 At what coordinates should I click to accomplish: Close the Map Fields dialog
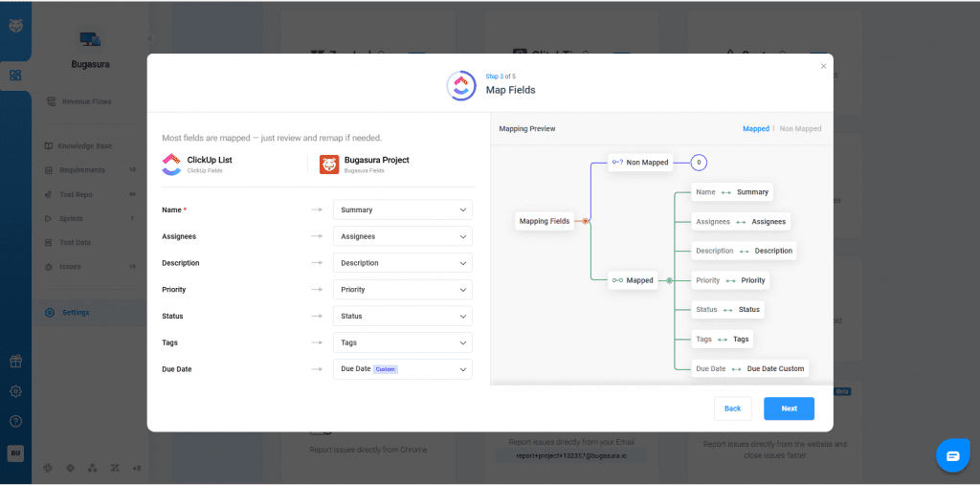[823, 66]
